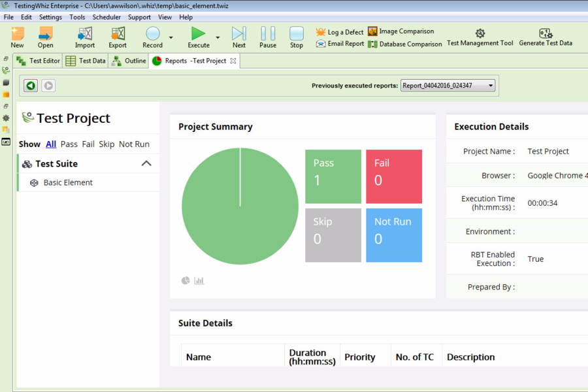Open the Execute dropdown arrow
588x392 pixels.
tap(218, 37)
